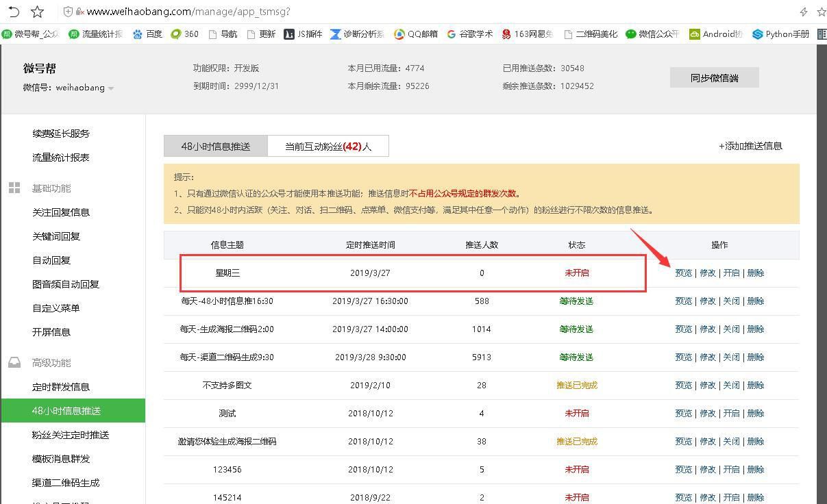
Task: Disable the 每天-48小时信息推送16:30 push via 关闭
Action: (x=730, y=301)
